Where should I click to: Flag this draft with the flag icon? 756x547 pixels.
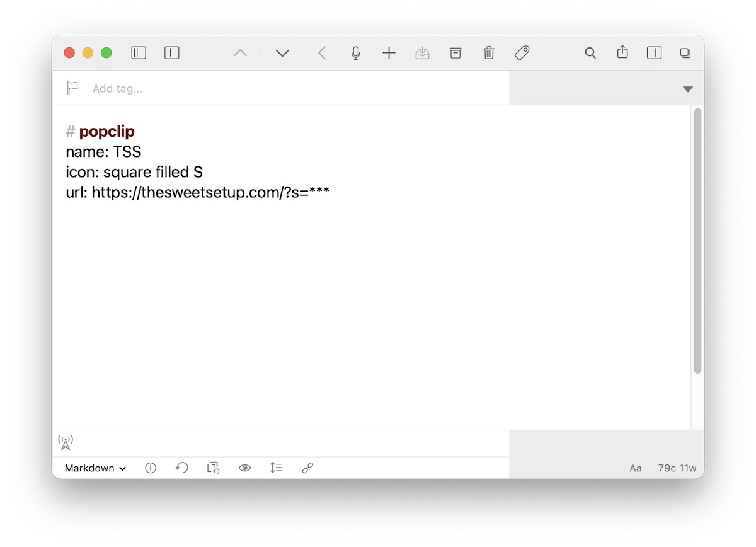72,88
